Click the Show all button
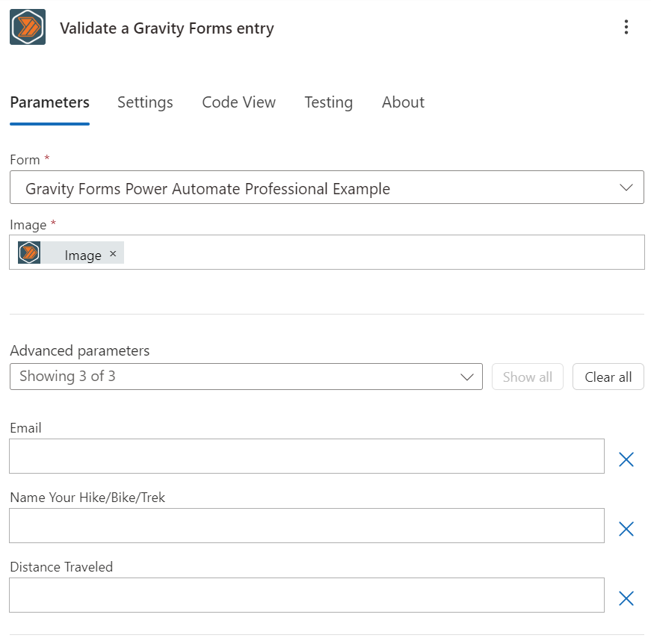Viewport: 651px width, 644px height. [527, 377]
